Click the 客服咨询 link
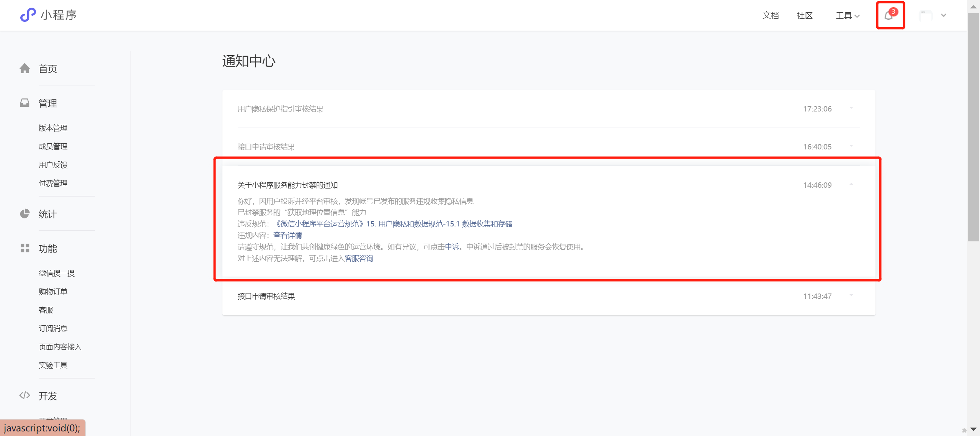This screenshot has height=436, width=980. click(359, 258)
